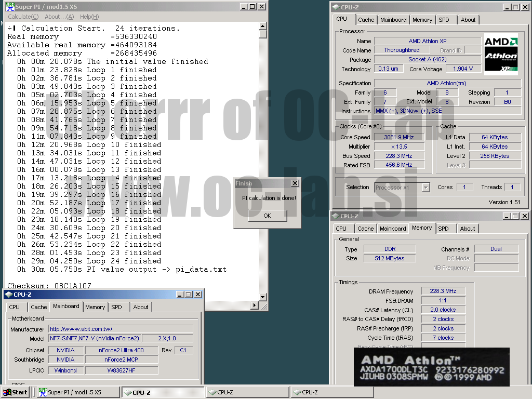
Task: Click the Dual channels value field
Action: tap(496, 249)
